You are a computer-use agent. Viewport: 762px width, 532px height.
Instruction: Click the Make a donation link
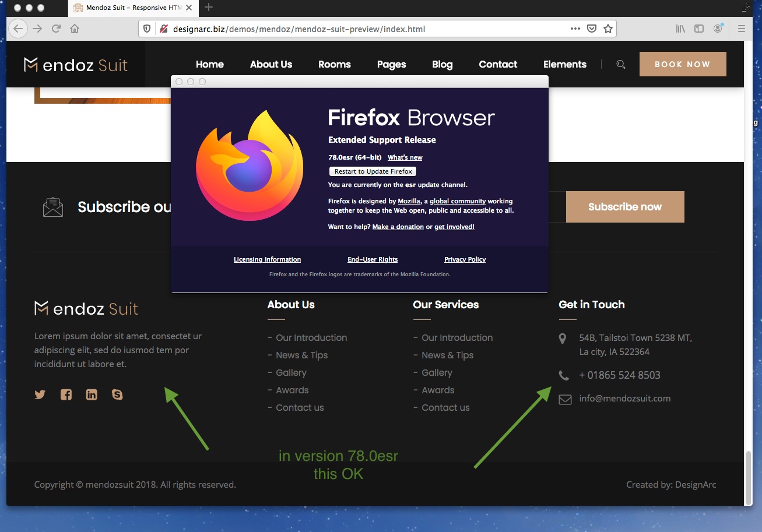click(398, 227)
